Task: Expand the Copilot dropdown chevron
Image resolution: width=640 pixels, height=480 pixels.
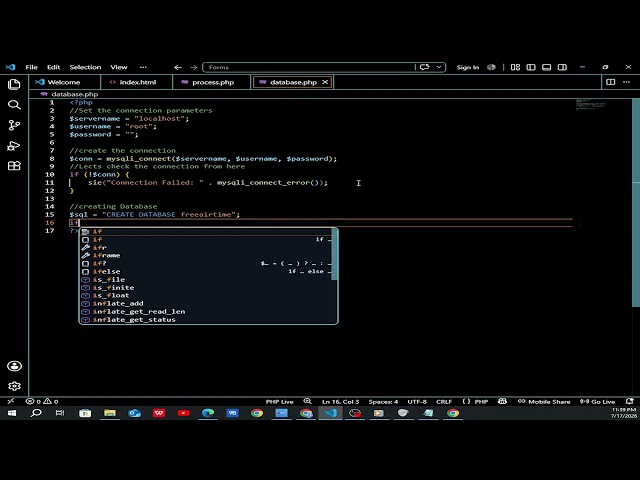Action: 439,67
